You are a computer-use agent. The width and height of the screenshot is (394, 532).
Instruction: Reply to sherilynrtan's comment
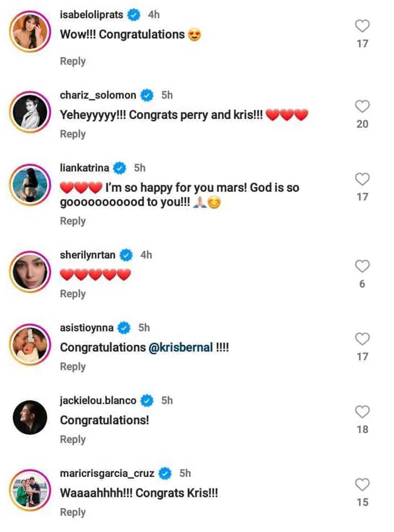73,294
